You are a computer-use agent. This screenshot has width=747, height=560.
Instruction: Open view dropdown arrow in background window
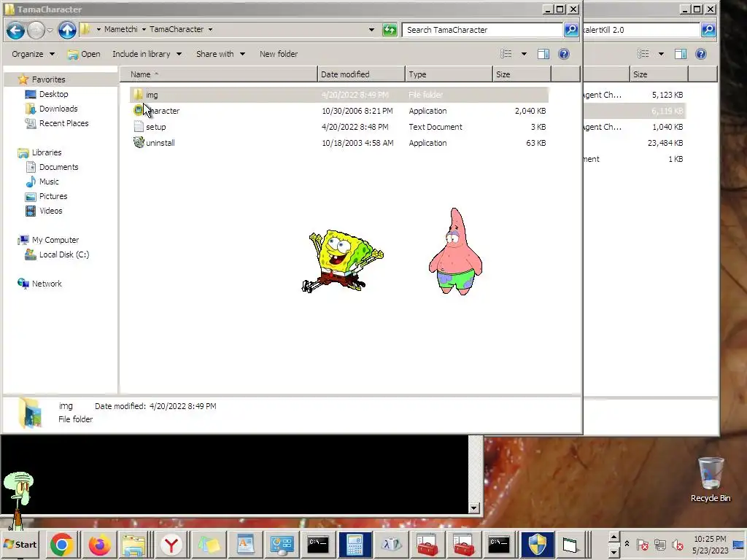661,54
